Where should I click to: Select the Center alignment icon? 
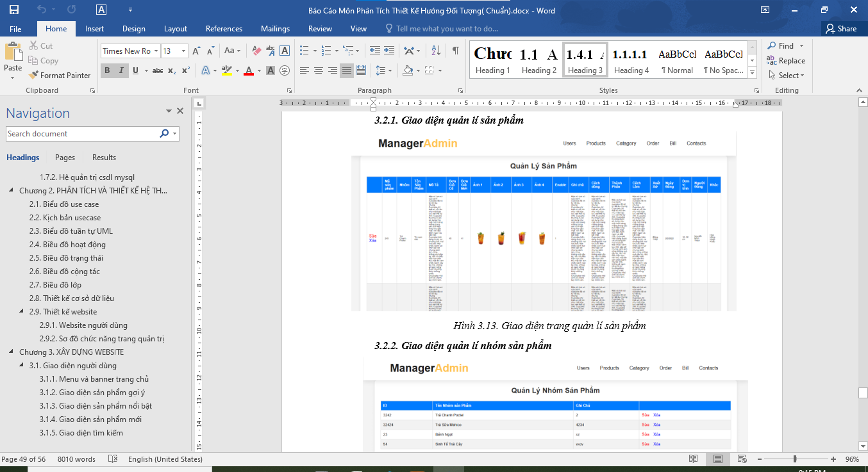[318, 70]
